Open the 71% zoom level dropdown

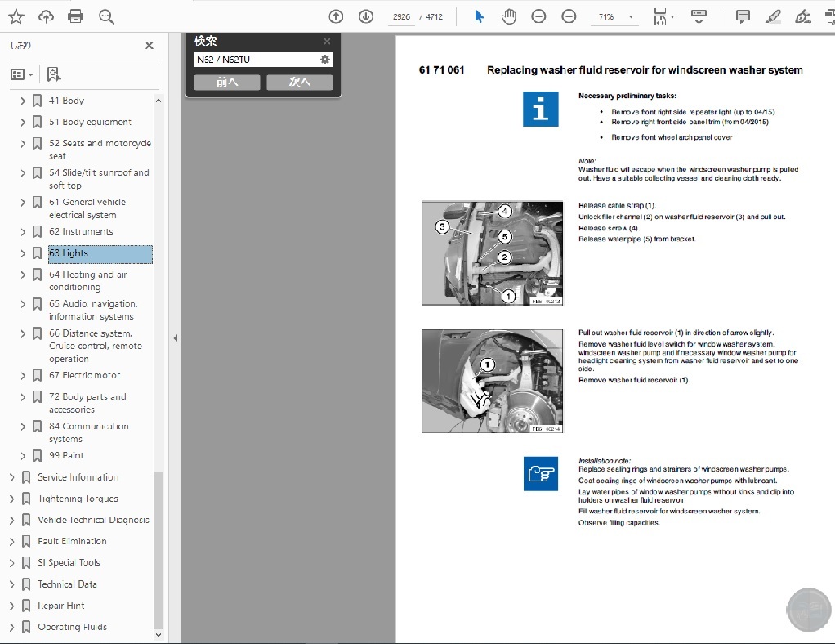click(x=614, y=16)
